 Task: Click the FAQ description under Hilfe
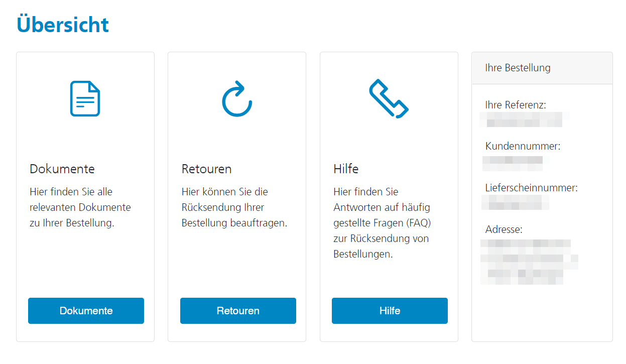click(x=382, y=223)
